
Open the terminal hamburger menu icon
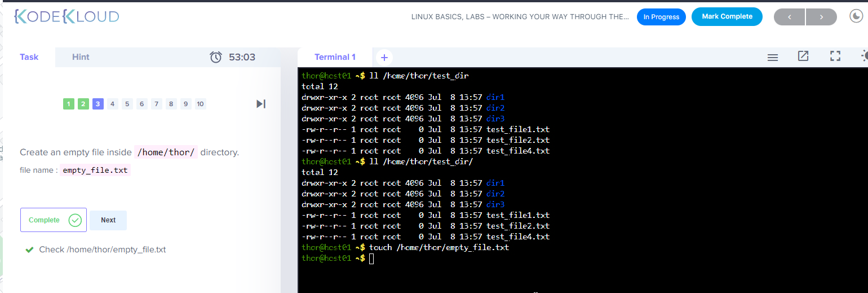[x=773, y=57]
